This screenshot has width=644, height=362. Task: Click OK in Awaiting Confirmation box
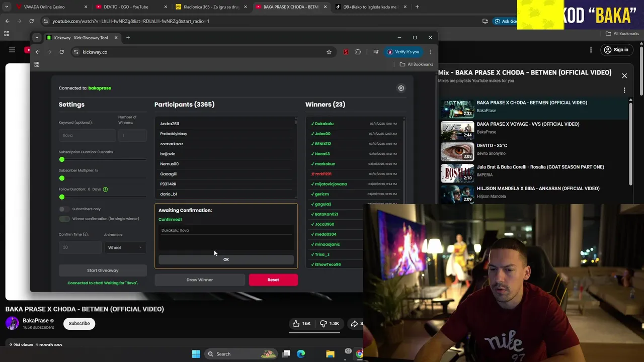(226, 259)
